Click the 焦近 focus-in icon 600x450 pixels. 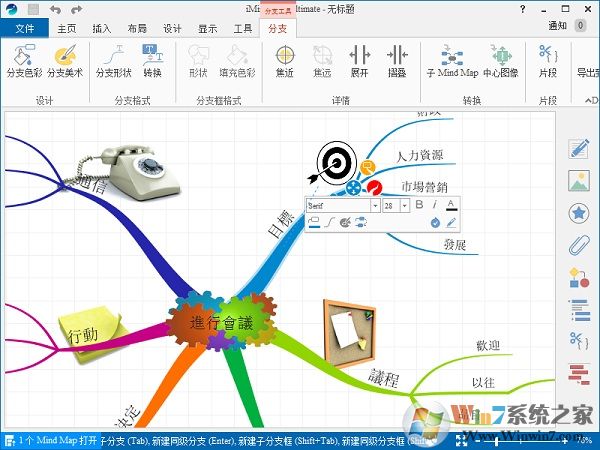(285, 61)
